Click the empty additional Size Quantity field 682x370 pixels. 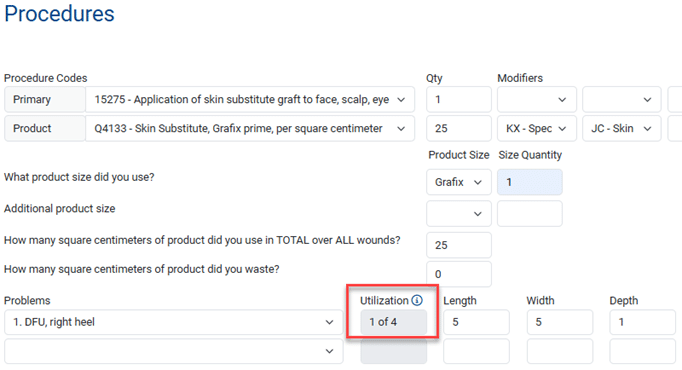pyautogui.click(x=530, y=213)
